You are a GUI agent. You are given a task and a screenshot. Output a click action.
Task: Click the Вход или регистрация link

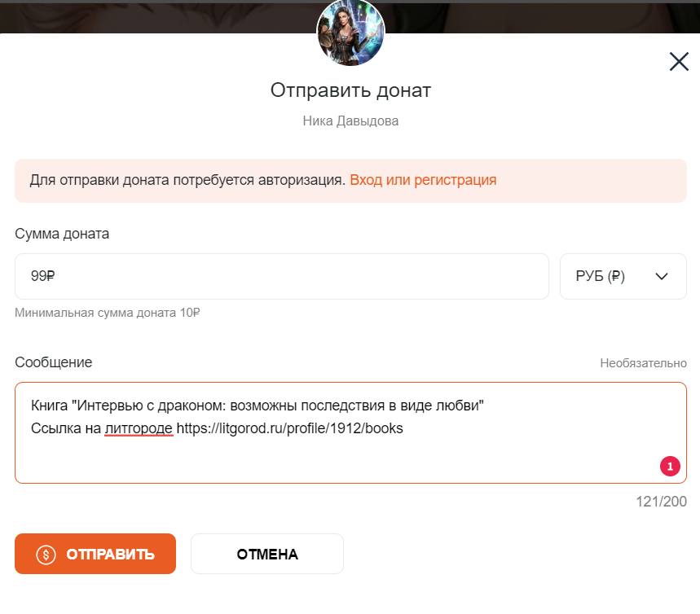pos(423,180)
